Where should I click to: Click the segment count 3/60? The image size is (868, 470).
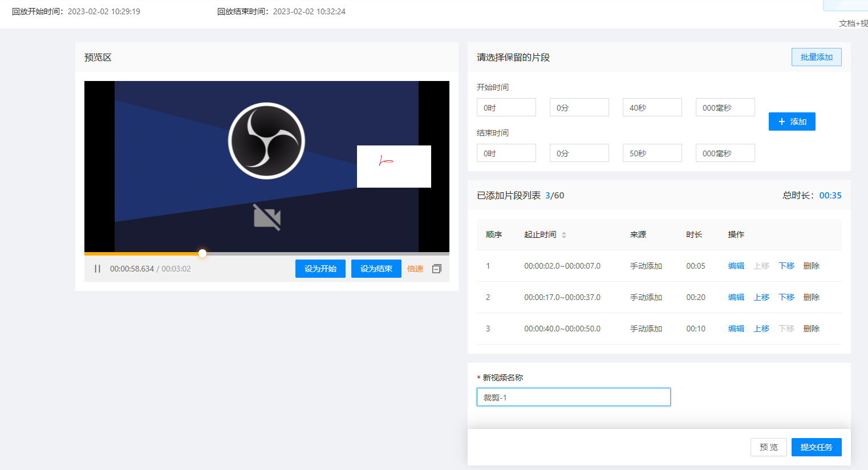[555, 195]
